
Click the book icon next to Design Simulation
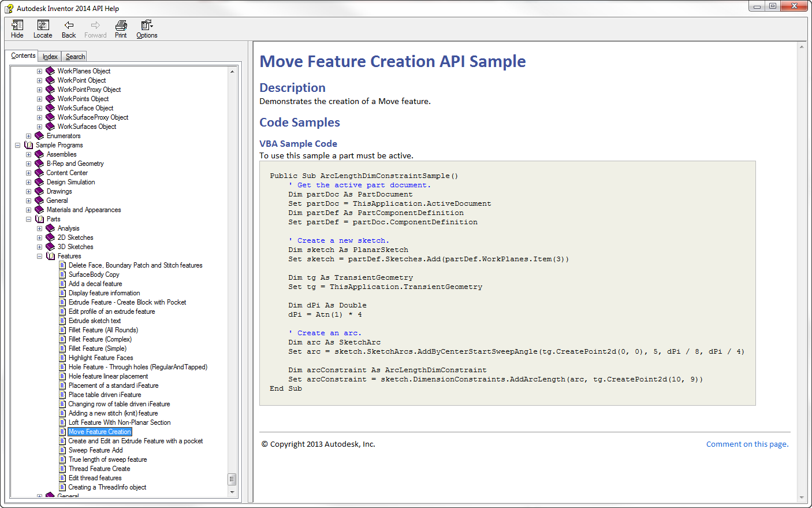39,182
